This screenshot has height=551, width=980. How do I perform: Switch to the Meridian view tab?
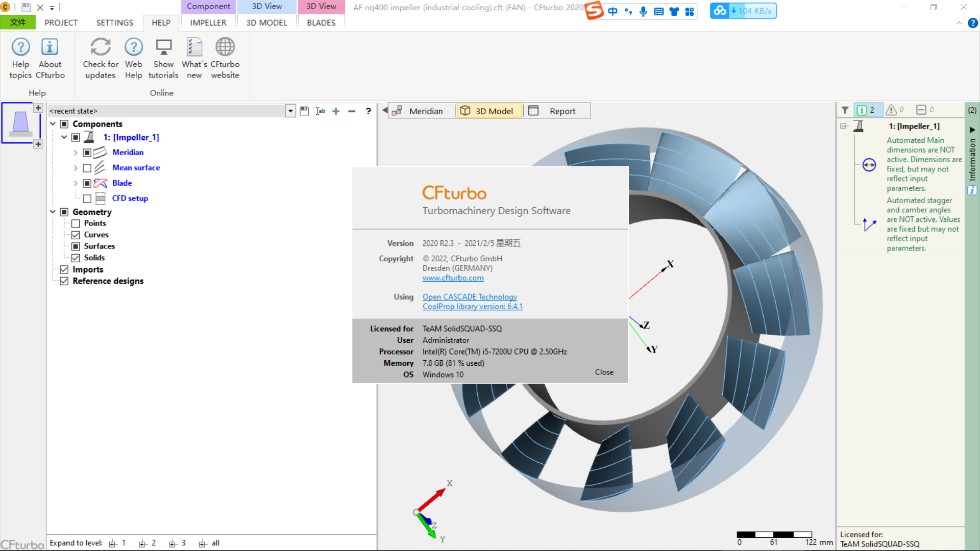click(421, 111)
